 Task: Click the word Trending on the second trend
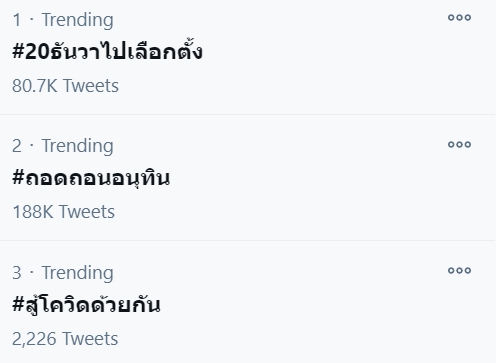point(77,146)
